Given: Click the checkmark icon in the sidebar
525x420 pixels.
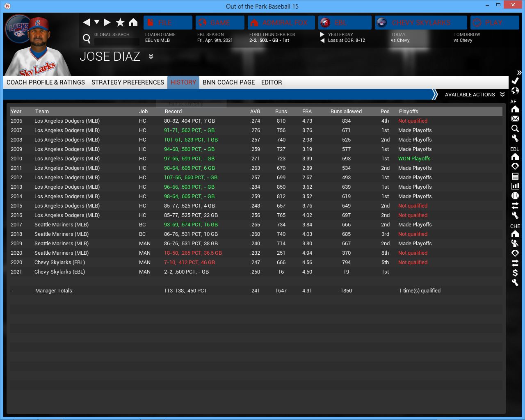Looking at the screenshot, I should (x=515, y=81).
